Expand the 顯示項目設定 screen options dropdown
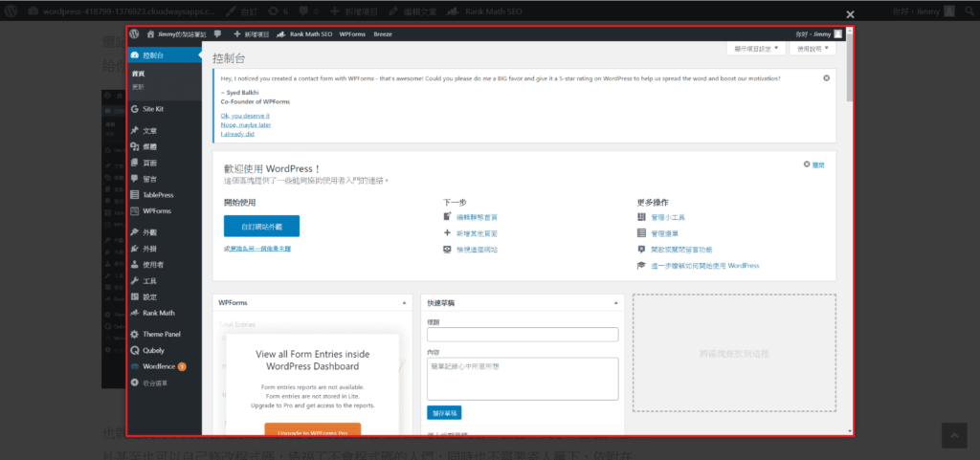 point(756,48)
